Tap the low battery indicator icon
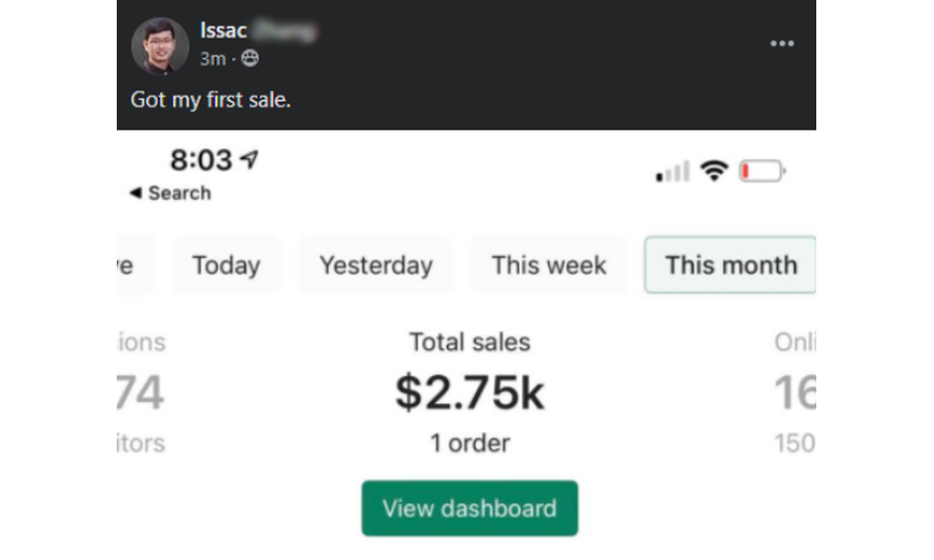The height and width of the screenshot is (560, 934). 762,172
